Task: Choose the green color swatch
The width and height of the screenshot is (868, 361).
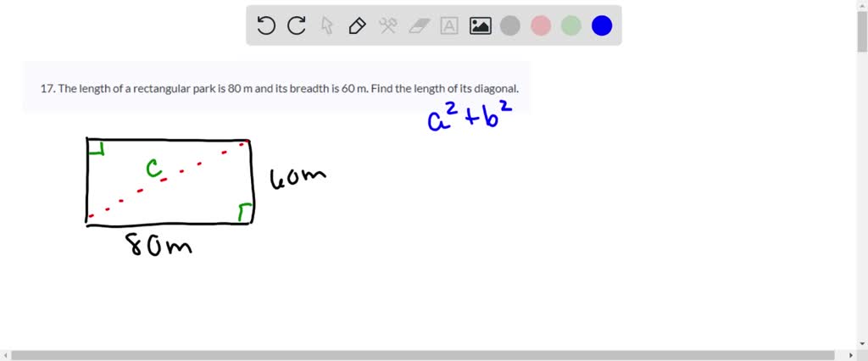Action: coord(570,25)
